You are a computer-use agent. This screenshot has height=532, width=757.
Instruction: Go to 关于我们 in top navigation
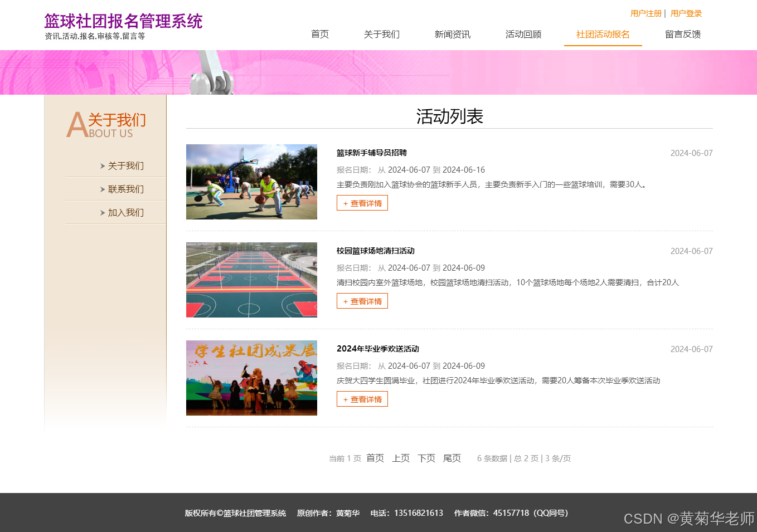pos(382,34)
